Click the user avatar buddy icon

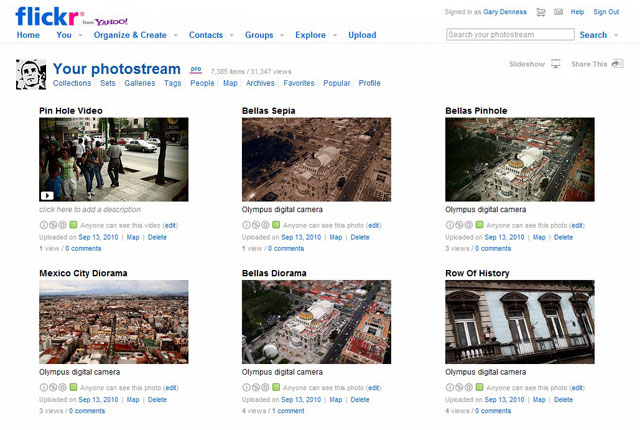tap(31, 74)
